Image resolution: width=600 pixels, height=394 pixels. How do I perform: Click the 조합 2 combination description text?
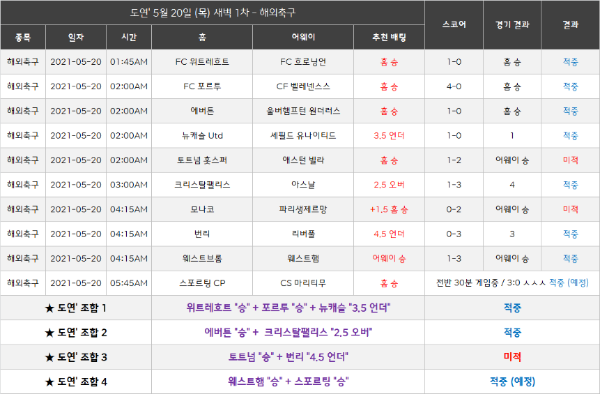[288, 332]
